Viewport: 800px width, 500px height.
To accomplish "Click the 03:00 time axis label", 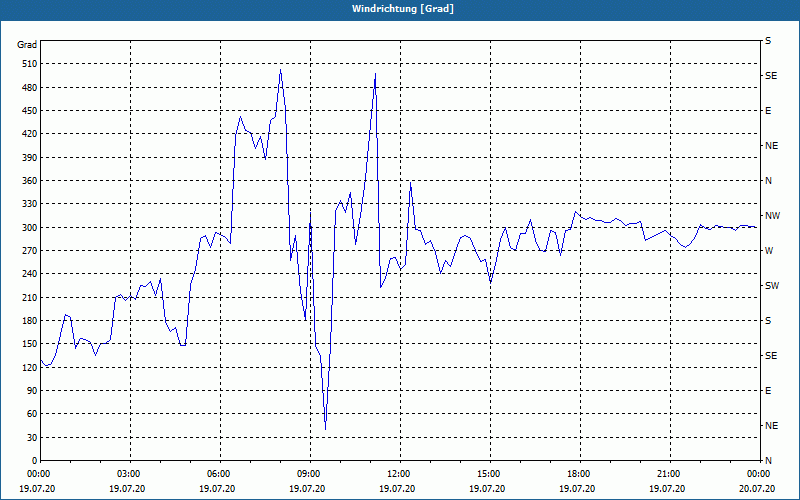I will tap(131, 474).
